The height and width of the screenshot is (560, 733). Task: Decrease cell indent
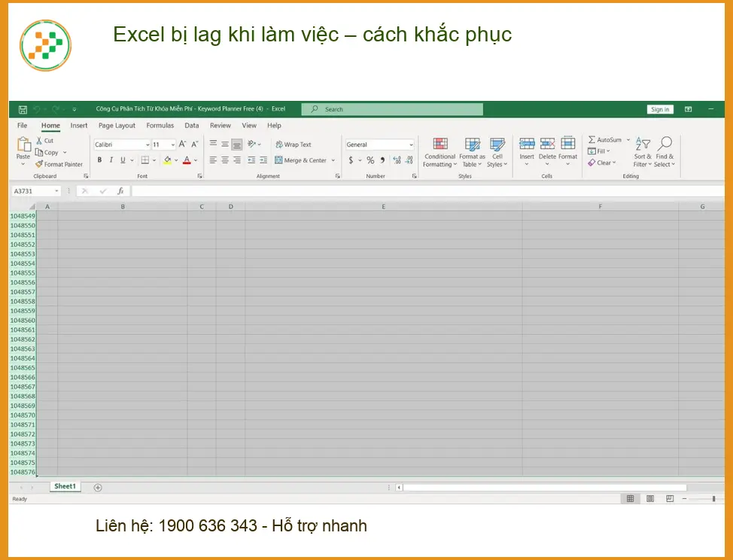(x=251, y=160)
